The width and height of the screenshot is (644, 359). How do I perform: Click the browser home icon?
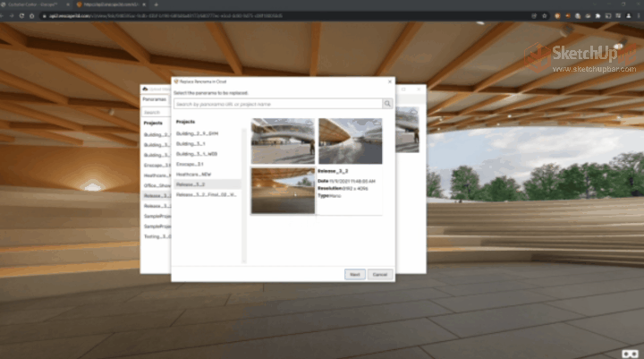[x=31, y=15]
